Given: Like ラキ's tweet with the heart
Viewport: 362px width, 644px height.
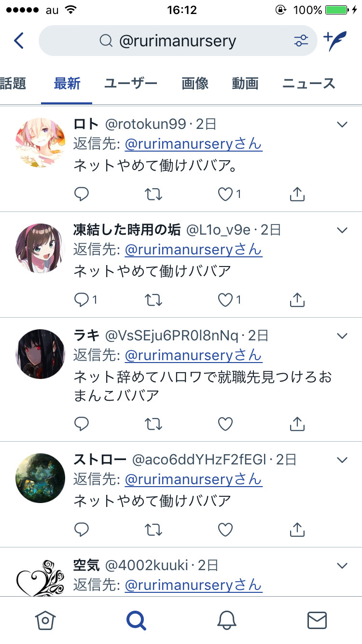Looking at the screenshot, I should 225,424.
